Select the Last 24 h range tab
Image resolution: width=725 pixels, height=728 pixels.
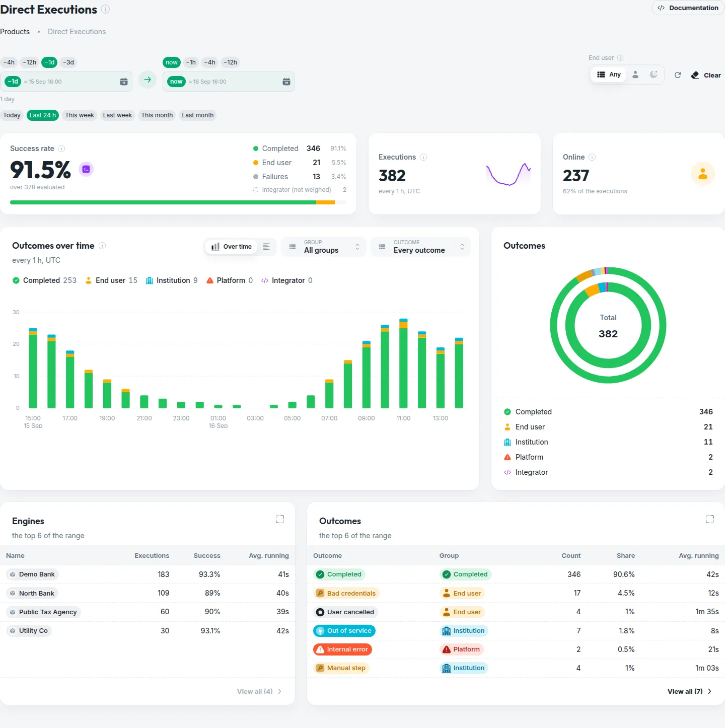43,115
